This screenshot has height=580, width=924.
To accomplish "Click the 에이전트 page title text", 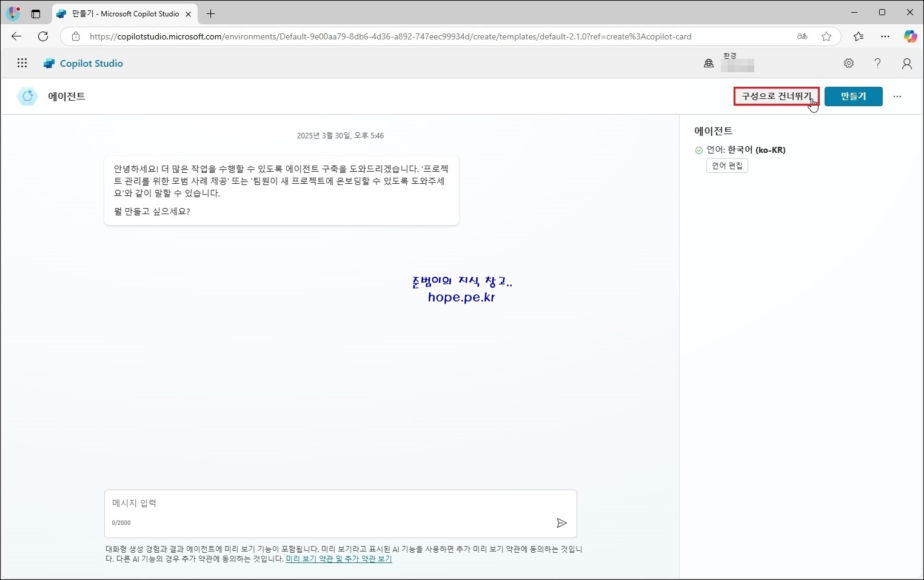I will 67,96.
